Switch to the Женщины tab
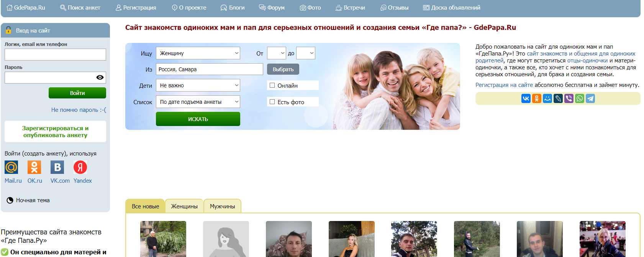Screen dimensions: 644x257 click(184, 206)
